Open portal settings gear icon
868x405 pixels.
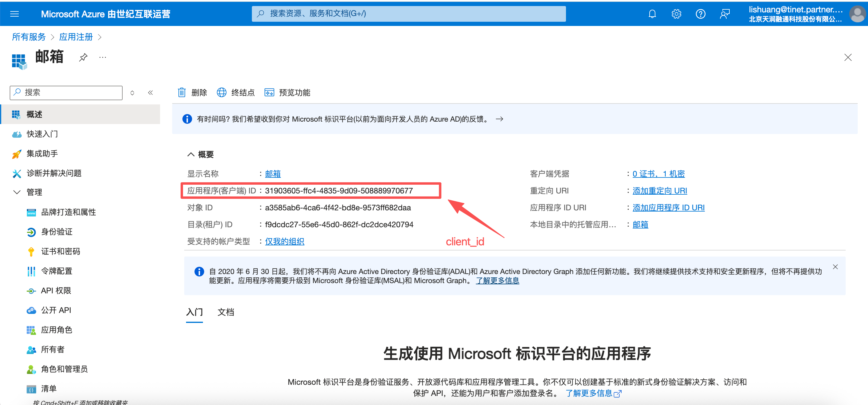coord(676,14)
